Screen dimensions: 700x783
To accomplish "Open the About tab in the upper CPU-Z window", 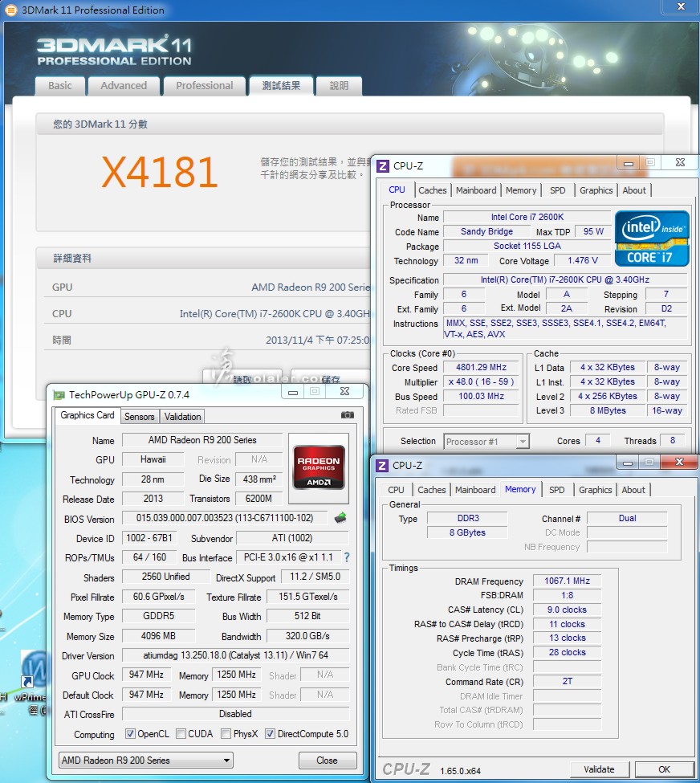I will [x=634, y=190].
